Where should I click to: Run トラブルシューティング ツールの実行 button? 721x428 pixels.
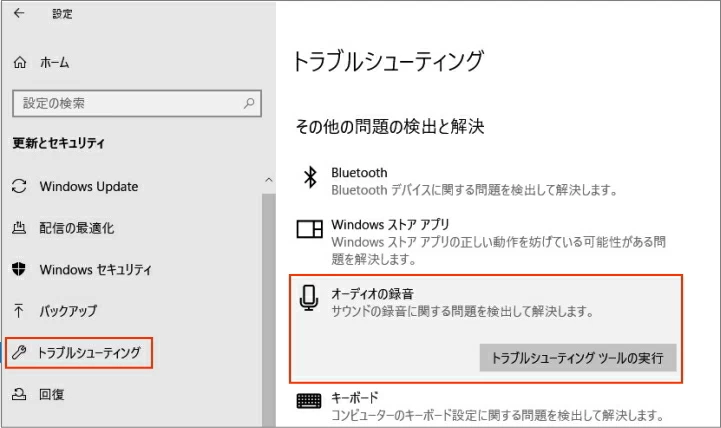click(578, 358)
